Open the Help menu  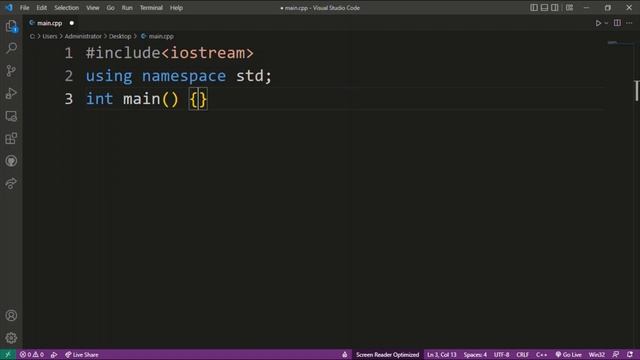tap(176, 8)
